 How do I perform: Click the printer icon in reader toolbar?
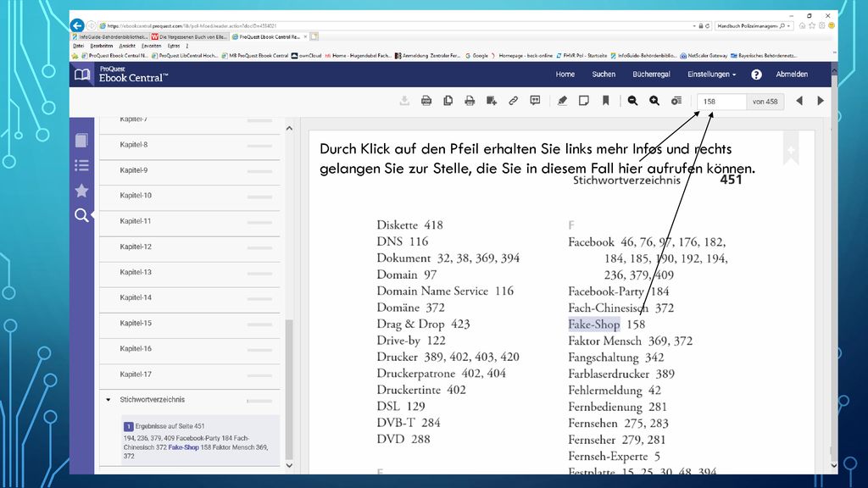click(x=470, y=101)
